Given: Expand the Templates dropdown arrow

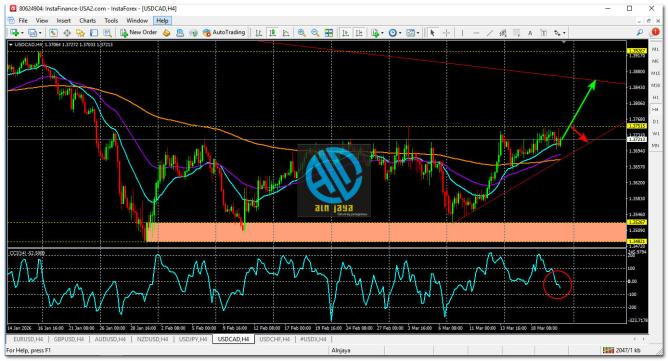Looking at the screenshot, I should (x=418, y=33).
